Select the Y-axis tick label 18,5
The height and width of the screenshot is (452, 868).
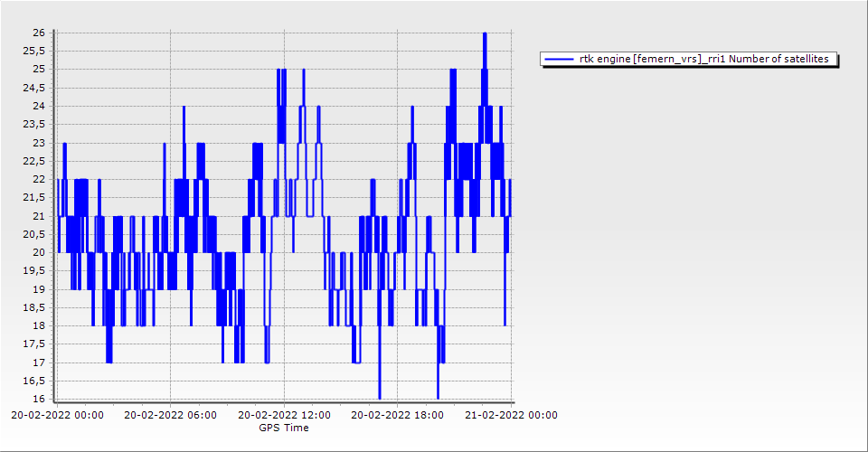(x=33, y=308)
